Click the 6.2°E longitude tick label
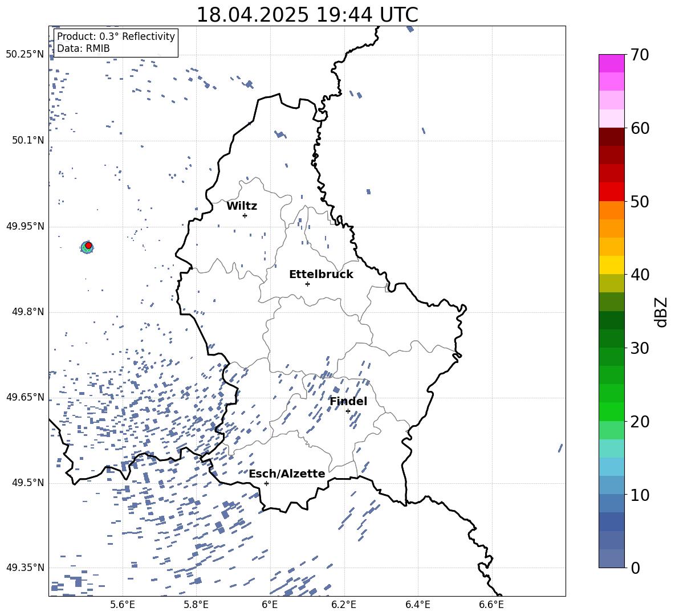Image resolution: width=675 pixels, height=616 pixels. 344,605
